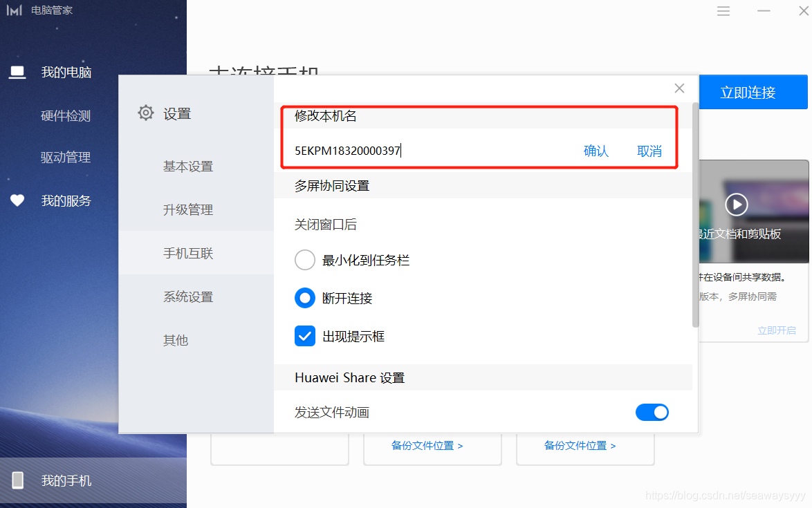Click the Huawei Share 设置 section header
The width and height of the screenshot is (812, 508).
click(483, 377)
